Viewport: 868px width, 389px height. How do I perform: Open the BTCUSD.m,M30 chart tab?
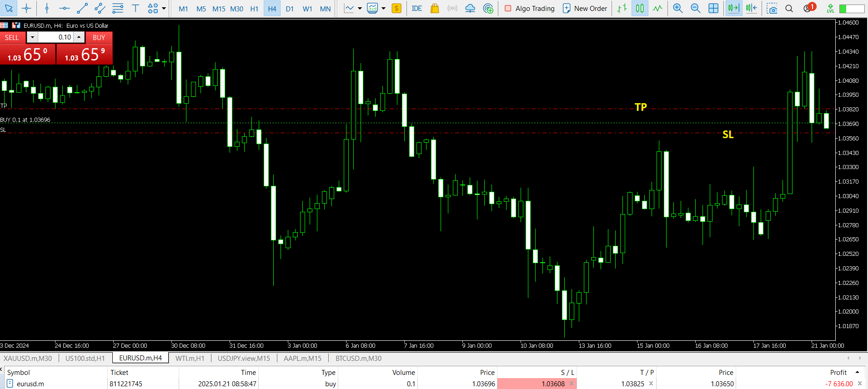coord(358,358)
